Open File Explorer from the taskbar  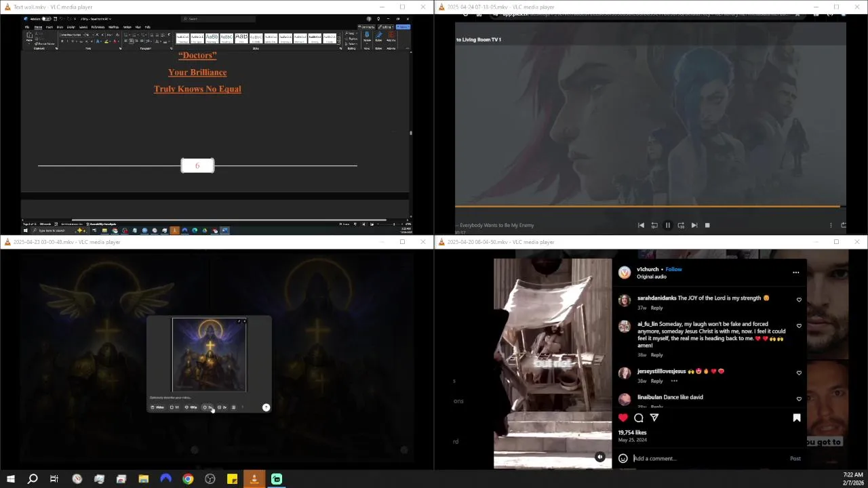[143, 479]
